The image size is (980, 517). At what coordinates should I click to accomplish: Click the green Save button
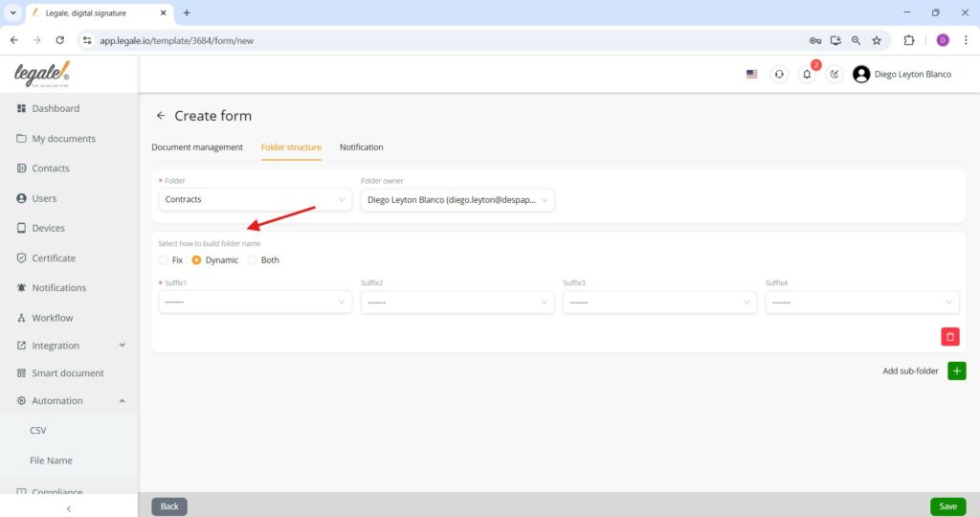[x=947, y=506]
